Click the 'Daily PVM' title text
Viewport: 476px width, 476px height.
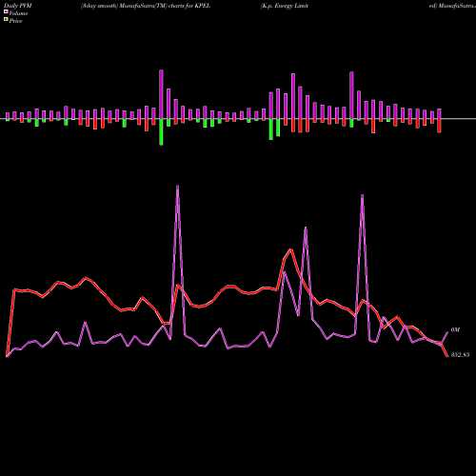[x=18, y=6]
